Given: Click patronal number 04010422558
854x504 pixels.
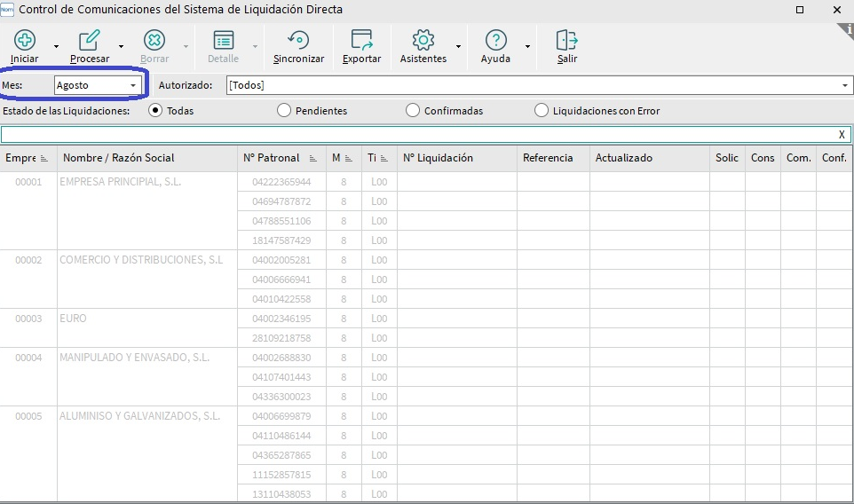Looking at the screenshot, I should (x=281, y=299).
